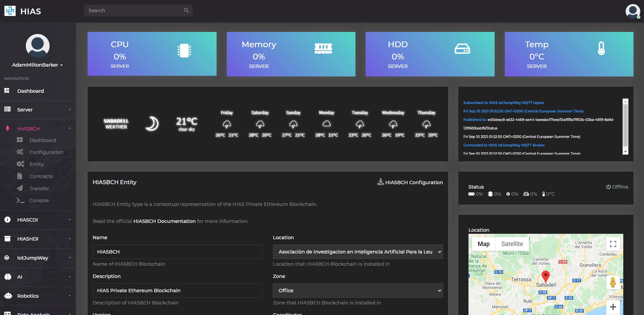Click the Offline power status icon

pos(608,187)
